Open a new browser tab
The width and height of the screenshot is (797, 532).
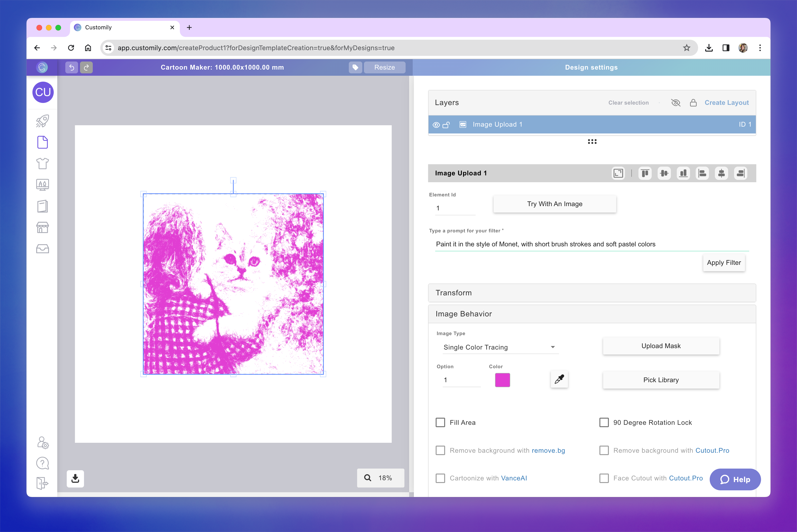(189, 27)
